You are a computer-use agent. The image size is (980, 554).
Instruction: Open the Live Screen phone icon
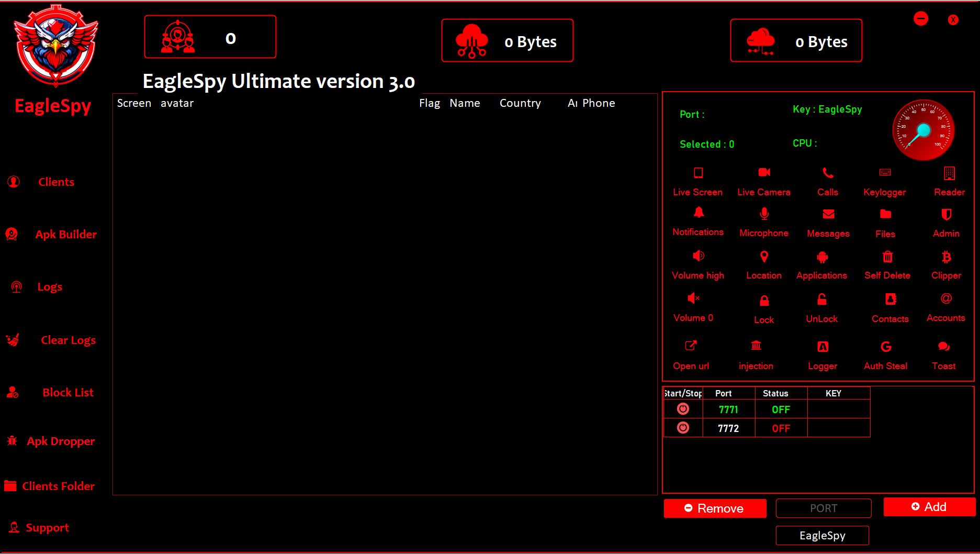coord(698,173)
